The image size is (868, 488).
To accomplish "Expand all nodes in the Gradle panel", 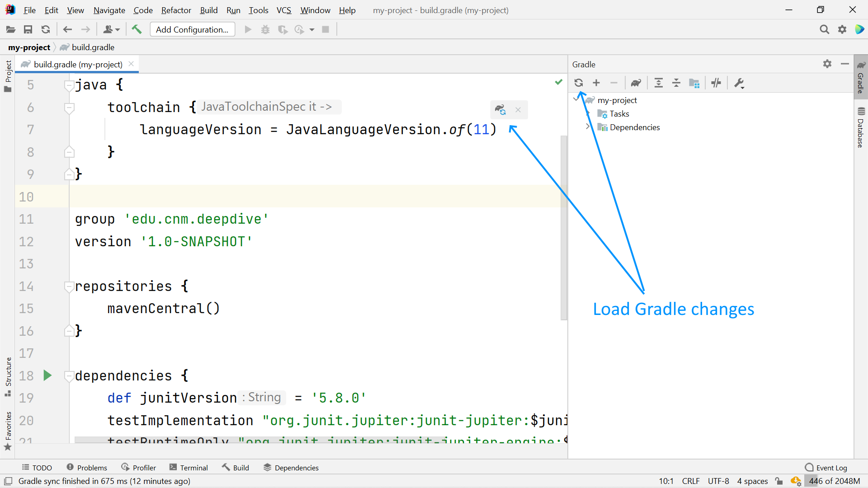I will [x=658, y=83].
